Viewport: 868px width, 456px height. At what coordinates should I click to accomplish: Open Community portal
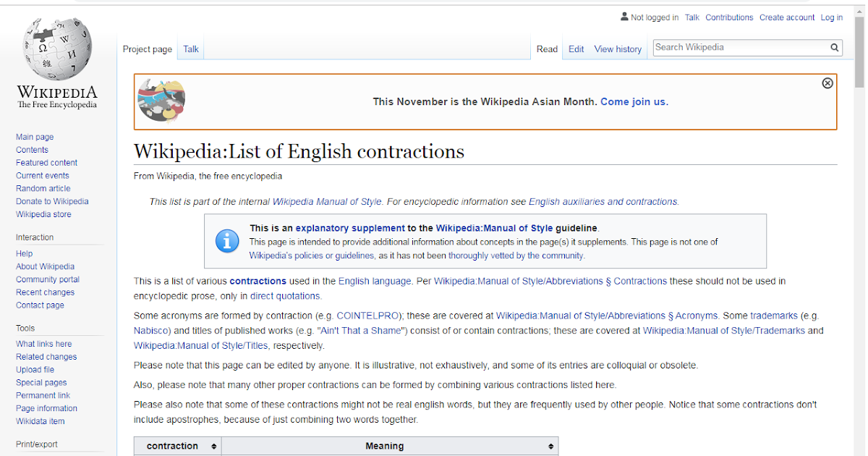tap(48, 280)
